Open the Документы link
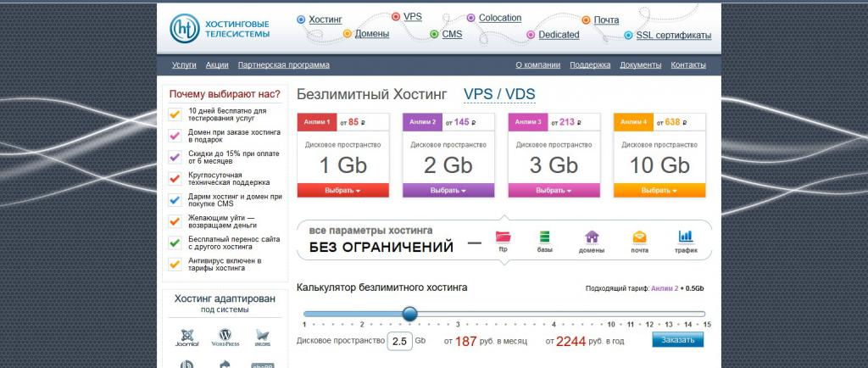The image size is (868, 368). tap(641, 64)
